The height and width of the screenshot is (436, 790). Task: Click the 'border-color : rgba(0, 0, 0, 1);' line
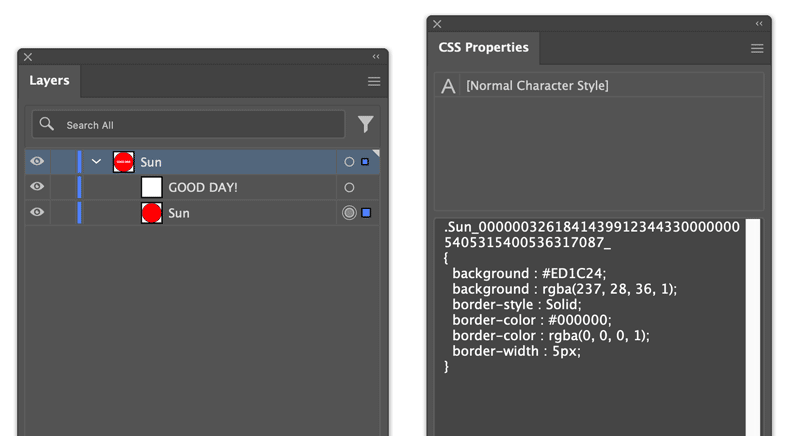click(x=551, y=336)
